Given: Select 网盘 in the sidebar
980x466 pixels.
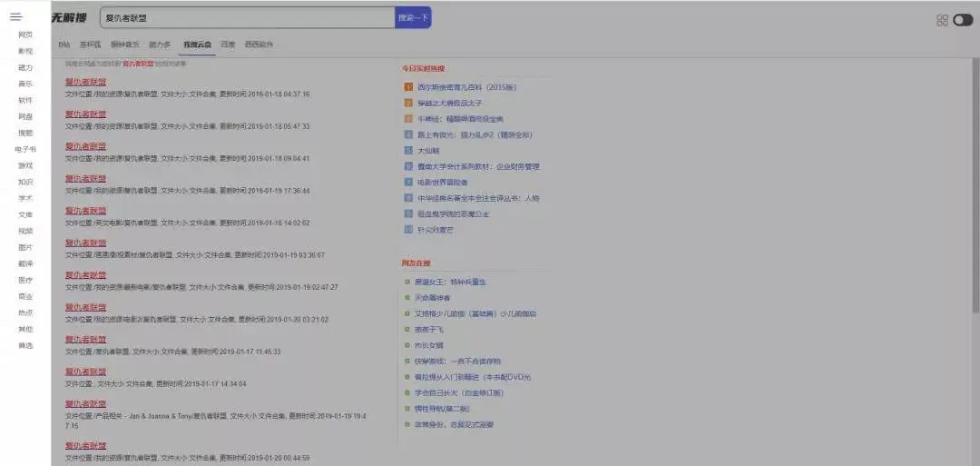Looking at the screenshot, I should click(25, 116).
